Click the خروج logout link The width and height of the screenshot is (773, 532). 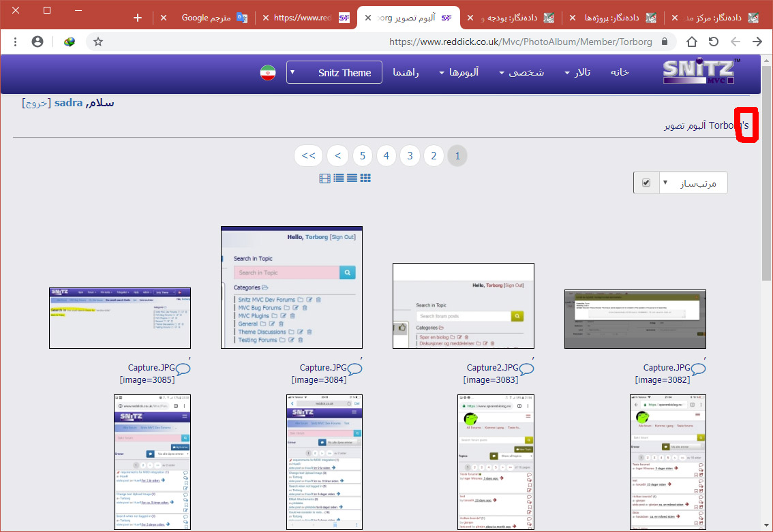tap(35, 103)
